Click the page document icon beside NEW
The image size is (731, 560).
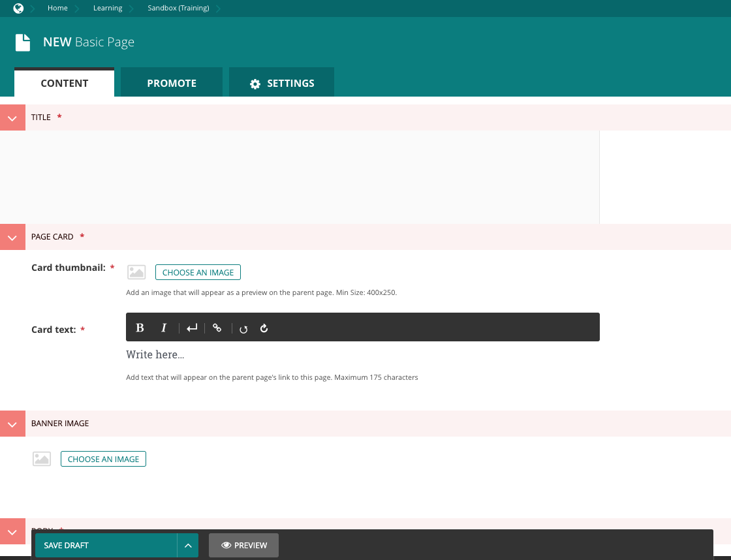coord(23,41)
